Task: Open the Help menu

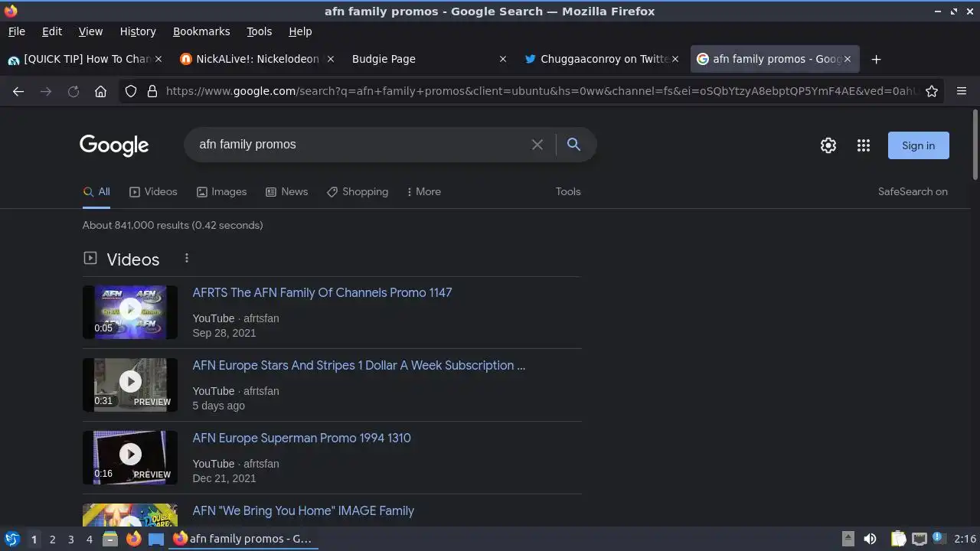Action: point(300,31)
